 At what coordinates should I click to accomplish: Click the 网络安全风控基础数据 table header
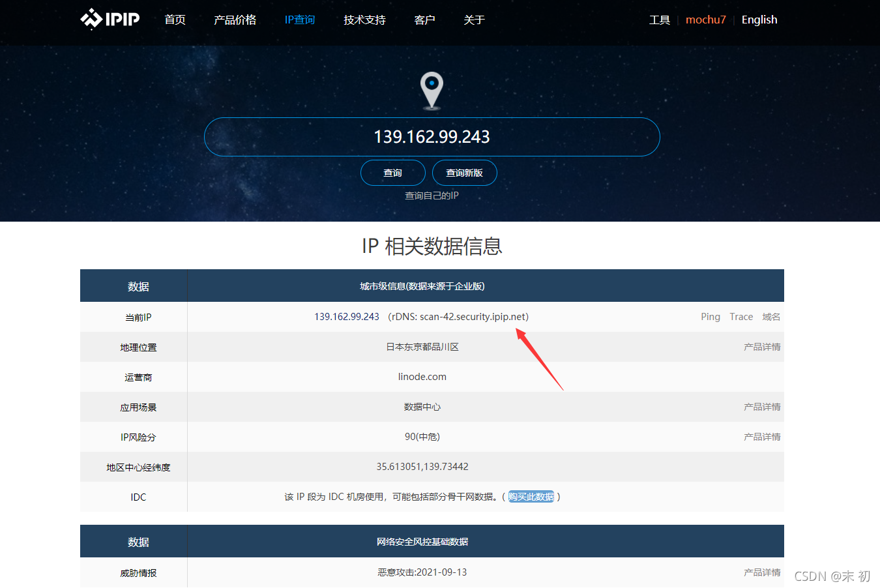pos(422,542)
